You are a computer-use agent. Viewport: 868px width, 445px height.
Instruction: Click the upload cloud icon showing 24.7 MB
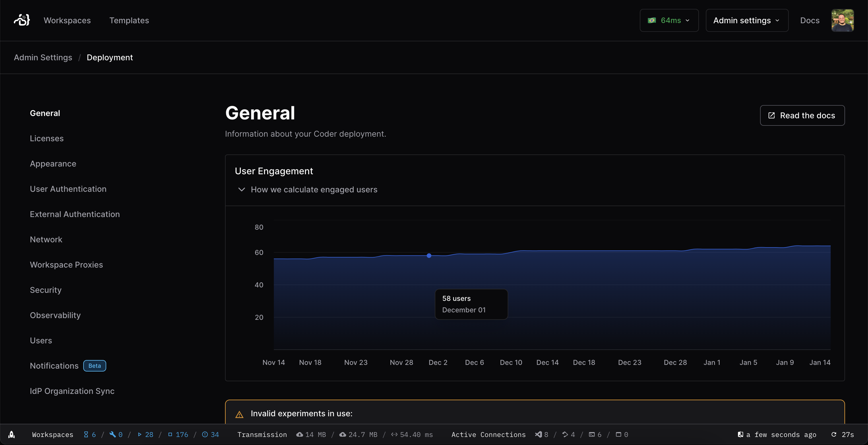pos(343,435)
